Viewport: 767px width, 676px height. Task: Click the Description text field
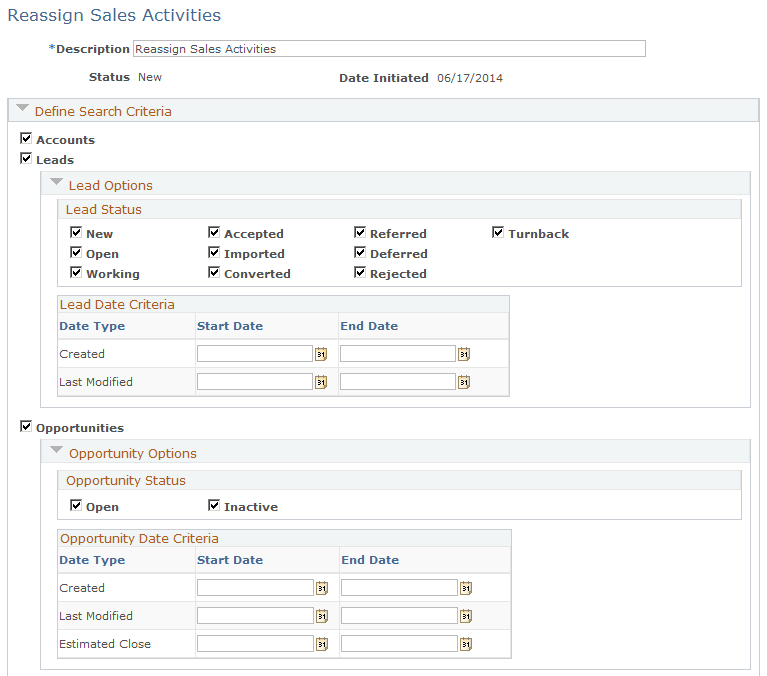[389, 48]
